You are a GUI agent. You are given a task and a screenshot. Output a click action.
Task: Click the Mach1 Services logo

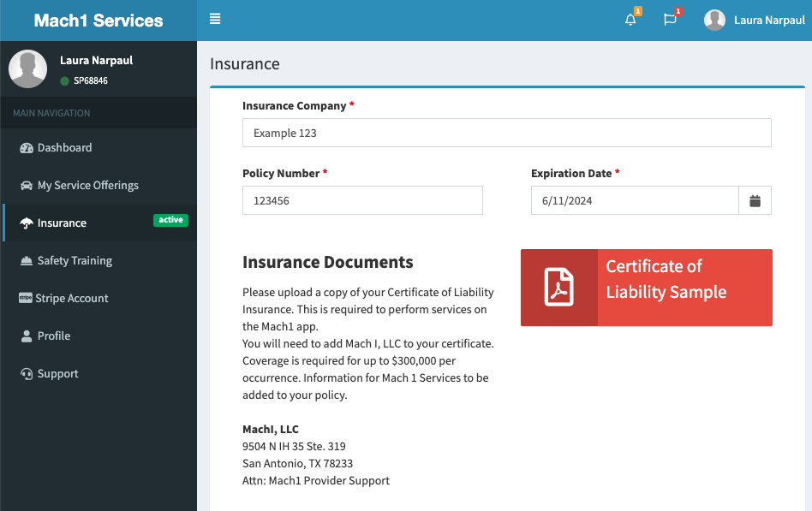coord(99,21)
